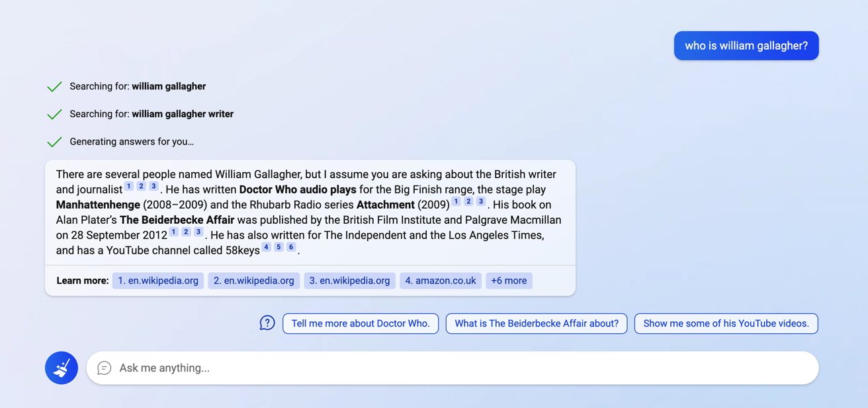Open citation 2 following 'Attachment (2009)'

click(x=468, y=201)
